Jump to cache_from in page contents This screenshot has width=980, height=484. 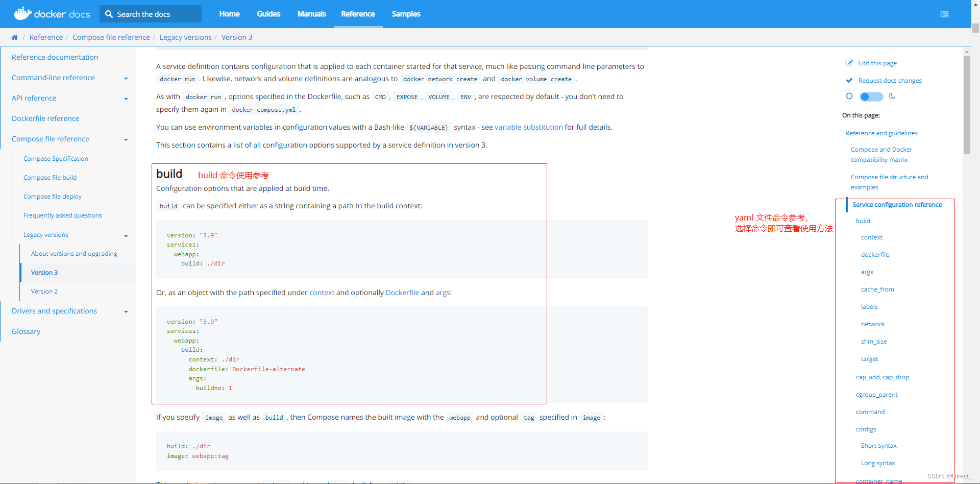pos(877,289)
